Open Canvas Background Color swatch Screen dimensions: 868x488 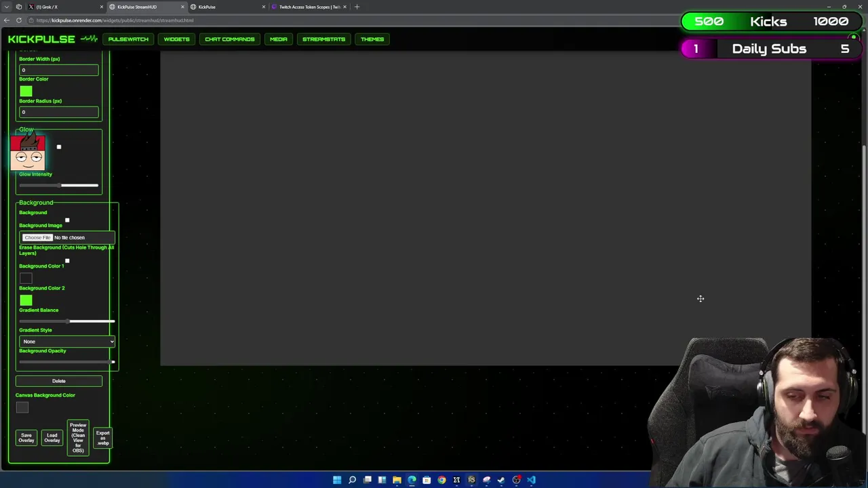22,407
